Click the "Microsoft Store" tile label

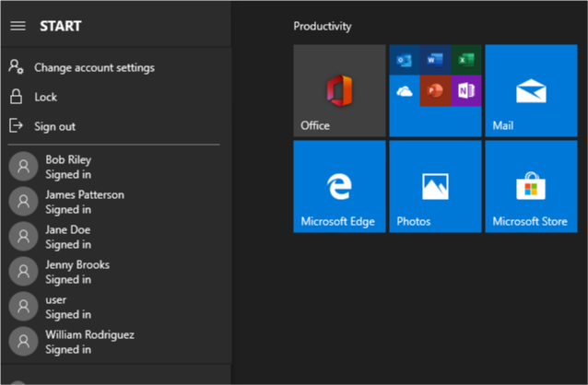[x=530, y=221]
